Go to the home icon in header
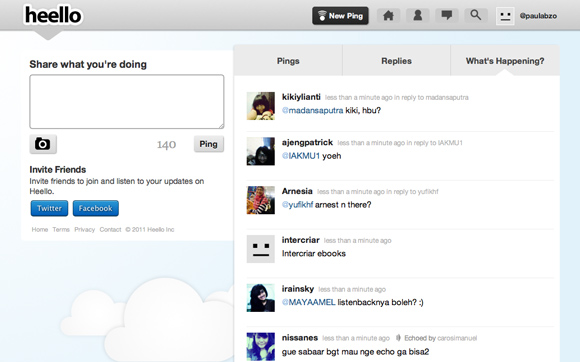Viewport: 580px width, 362px height. pyautogui.click(x=388, y=16)
